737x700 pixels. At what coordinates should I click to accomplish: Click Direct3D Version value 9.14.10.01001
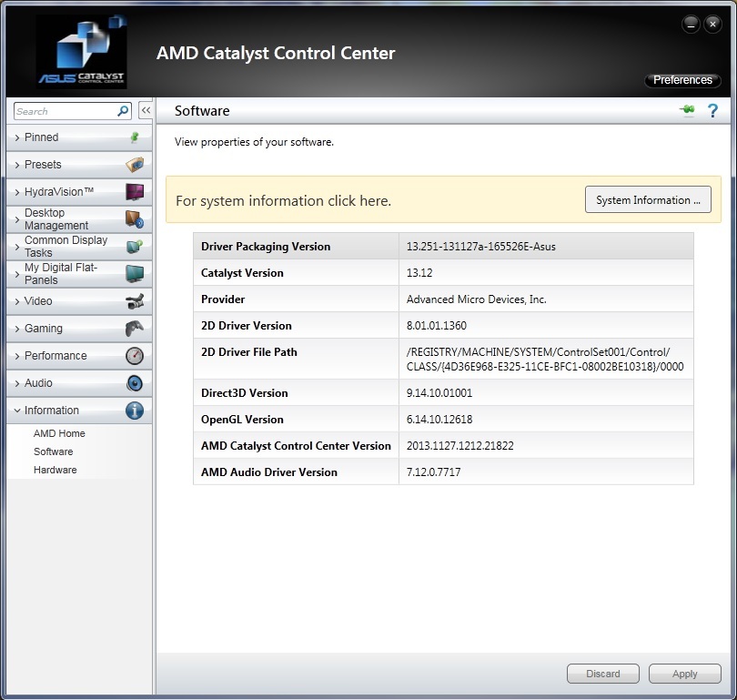coord(439,393)
